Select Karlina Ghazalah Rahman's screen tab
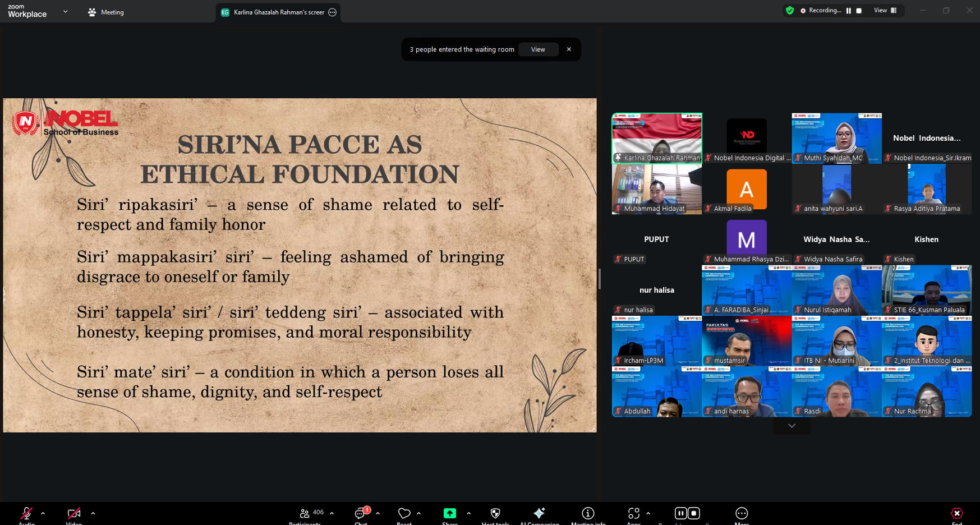Screen dimensions: 980x525 (x=275, y=12)
